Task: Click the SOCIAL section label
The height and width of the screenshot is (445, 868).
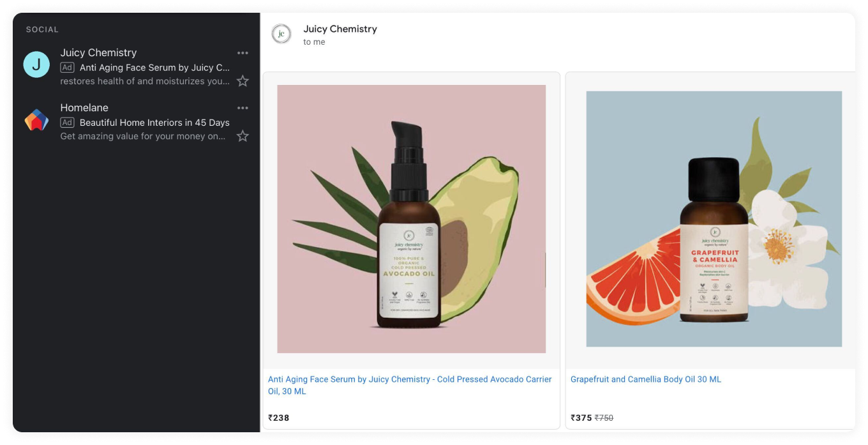Action: click(42, 29)
